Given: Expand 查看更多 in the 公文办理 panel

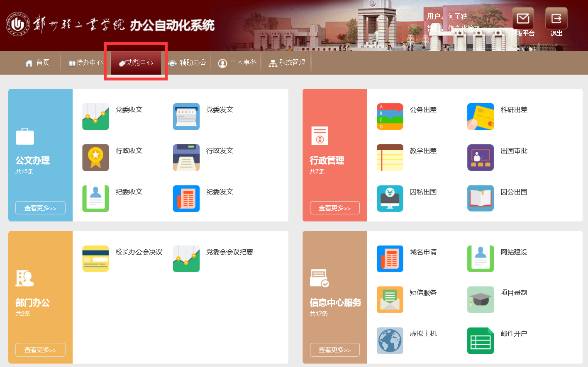Looking at the screenshot, I should click(x=40, y=208).
